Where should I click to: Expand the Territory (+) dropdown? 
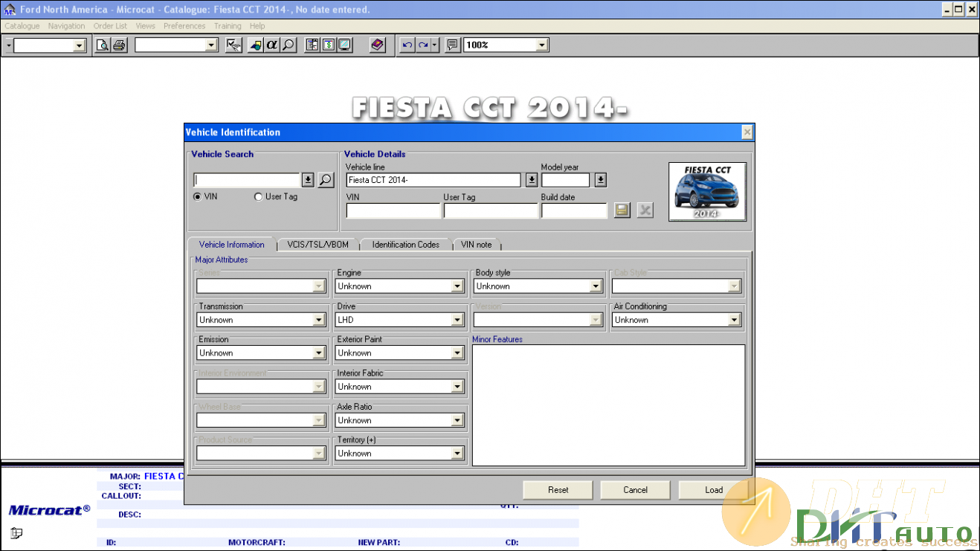pos(457,454)
